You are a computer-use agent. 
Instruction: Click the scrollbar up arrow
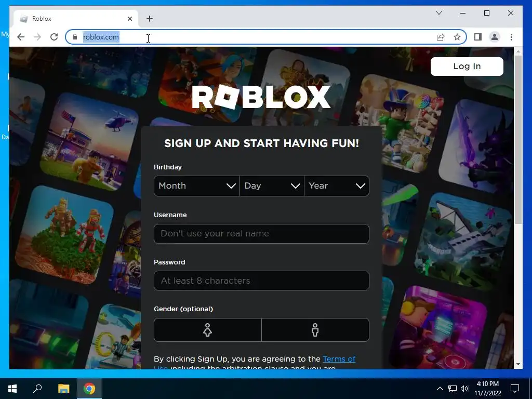[518, 51]
